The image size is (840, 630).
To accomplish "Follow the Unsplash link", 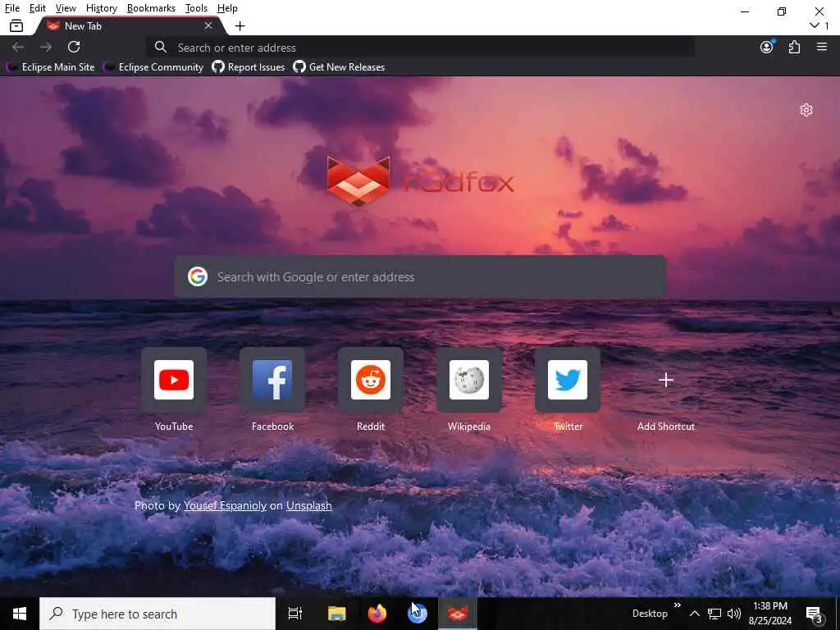I will (x=309, y=505).
